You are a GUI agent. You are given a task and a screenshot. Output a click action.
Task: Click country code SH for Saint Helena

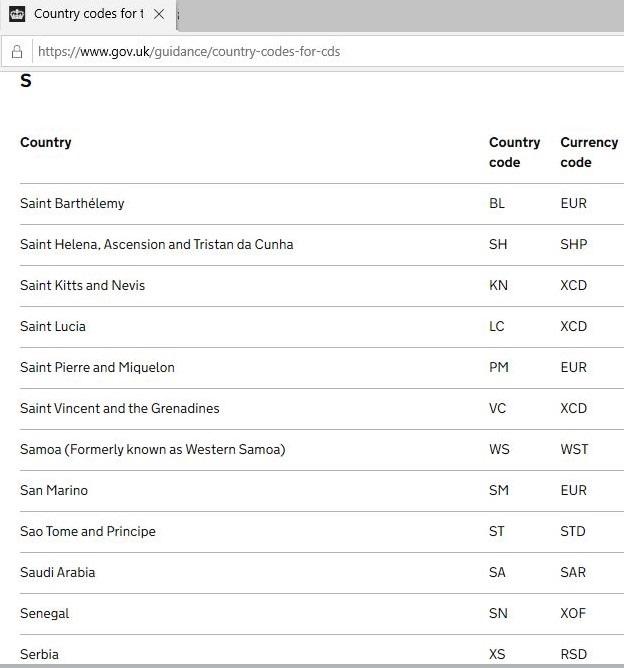tap(498, 244)
